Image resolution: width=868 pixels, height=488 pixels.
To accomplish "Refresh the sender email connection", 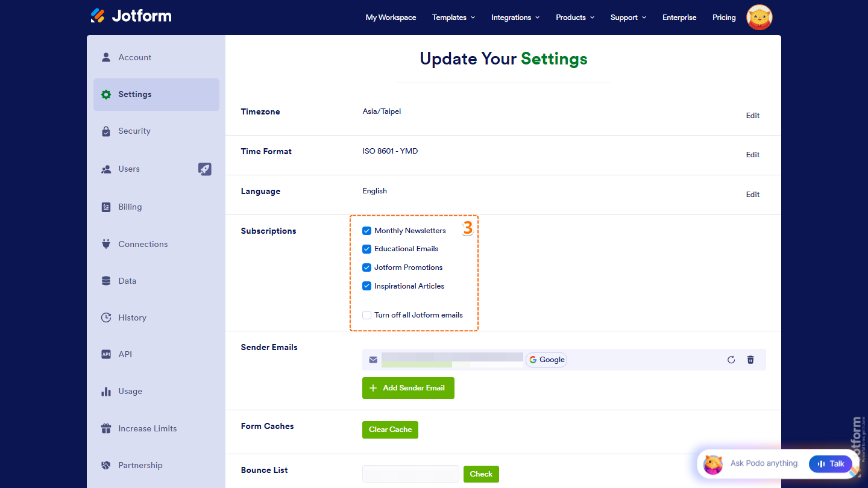I will click(x=731, y=360).
